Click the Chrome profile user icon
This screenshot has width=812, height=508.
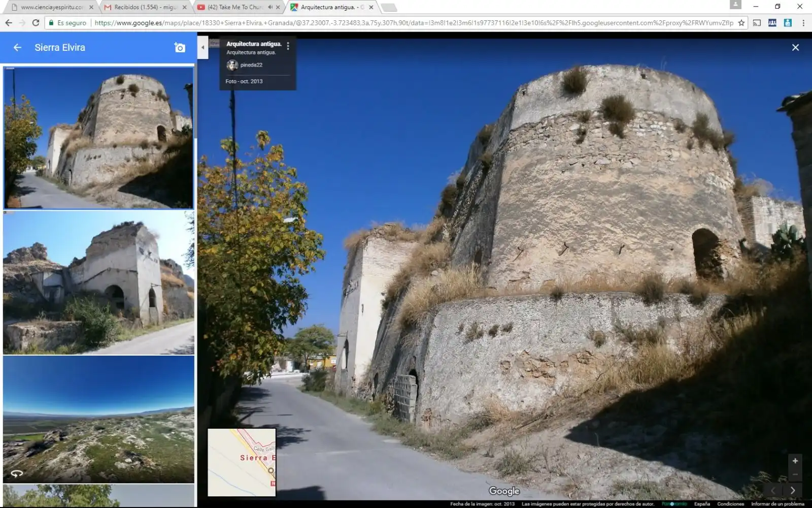coord(735,5)
